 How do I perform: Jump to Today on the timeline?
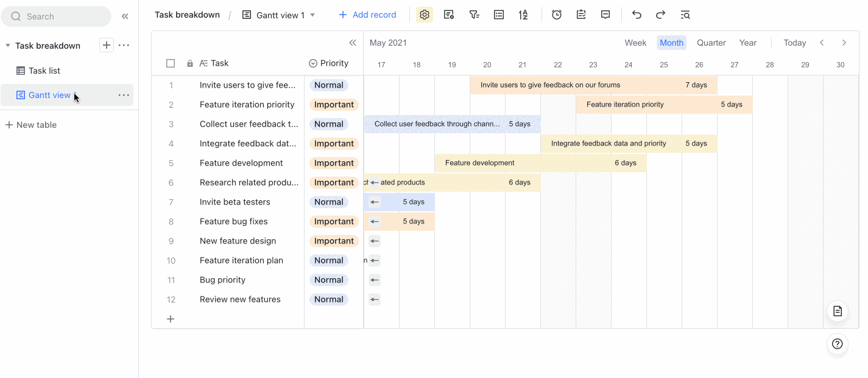coord(794,43)
